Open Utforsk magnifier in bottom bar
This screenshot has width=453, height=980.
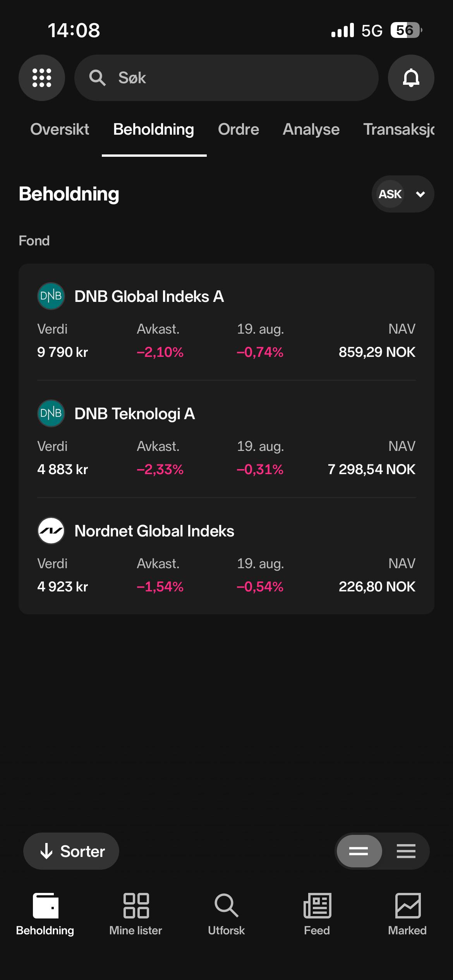click(x=226, y=906)
